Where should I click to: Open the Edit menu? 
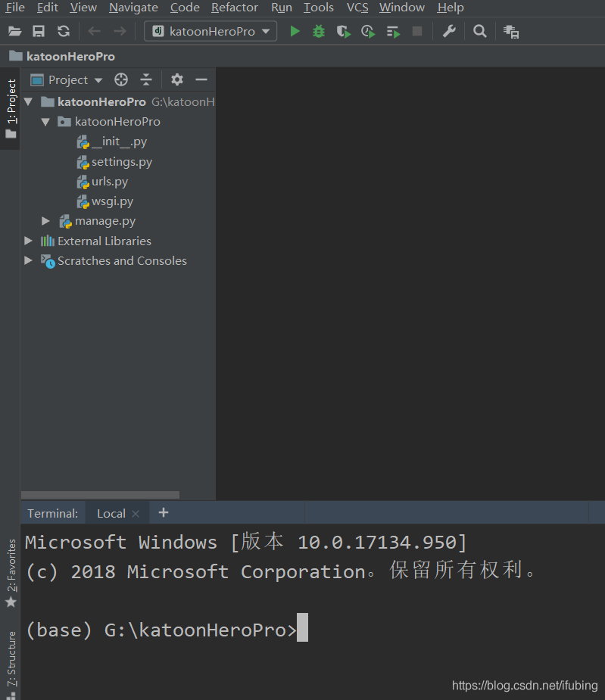pyautogui.click(x=48, y=8)
